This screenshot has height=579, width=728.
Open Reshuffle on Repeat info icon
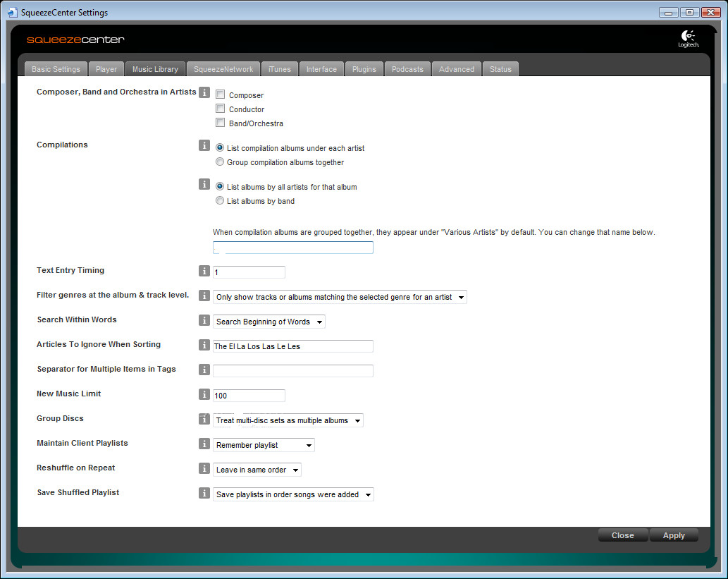204,468
